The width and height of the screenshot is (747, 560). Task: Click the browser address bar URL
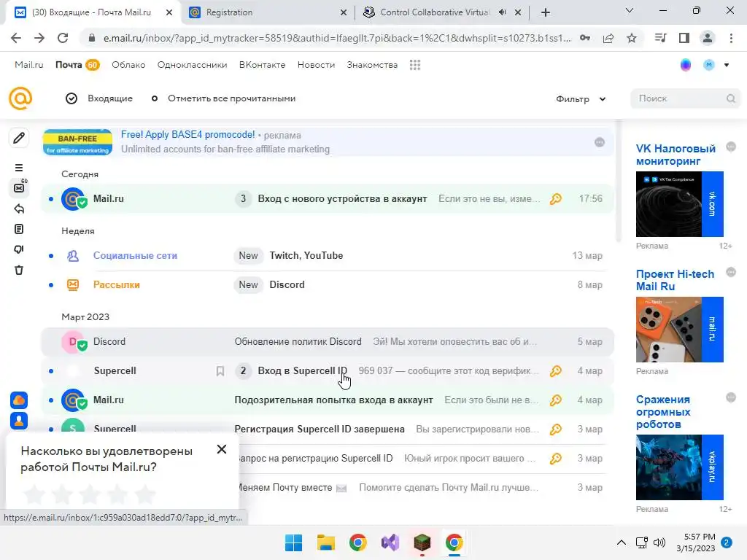(x=337, y=38)
